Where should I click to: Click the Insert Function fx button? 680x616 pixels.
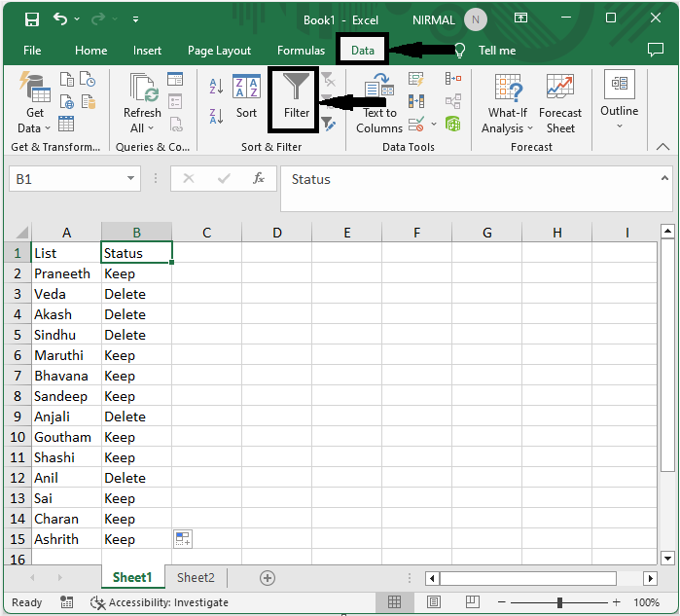click(259, 178)
